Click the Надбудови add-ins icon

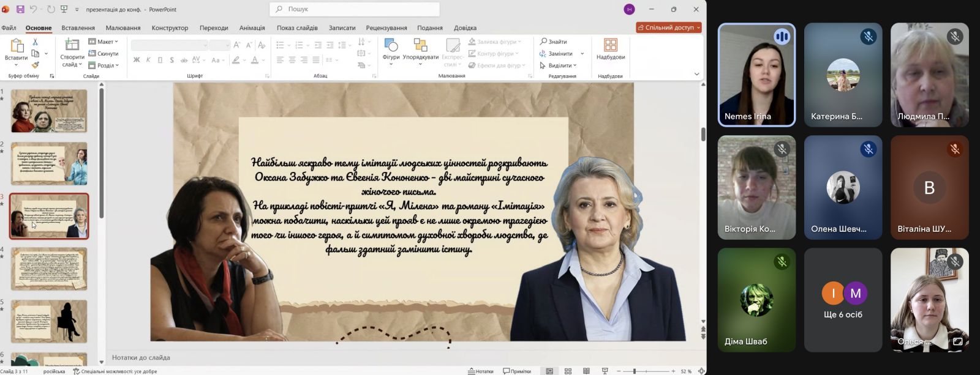point(610,45)
